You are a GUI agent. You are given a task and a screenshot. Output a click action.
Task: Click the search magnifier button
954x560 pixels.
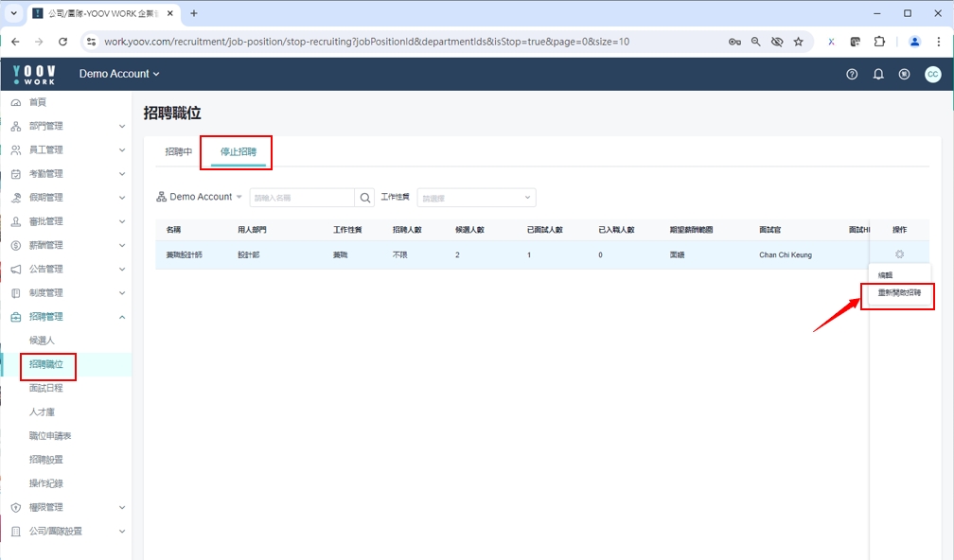[365, 198]
